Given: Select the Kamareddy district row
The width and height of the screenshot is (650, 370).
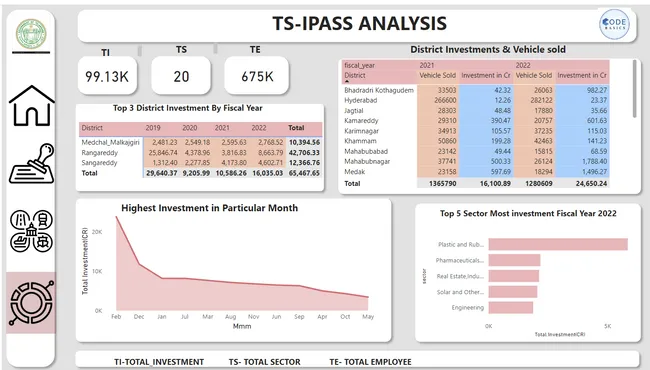Looking at the screenshot, I should (475, 121).
